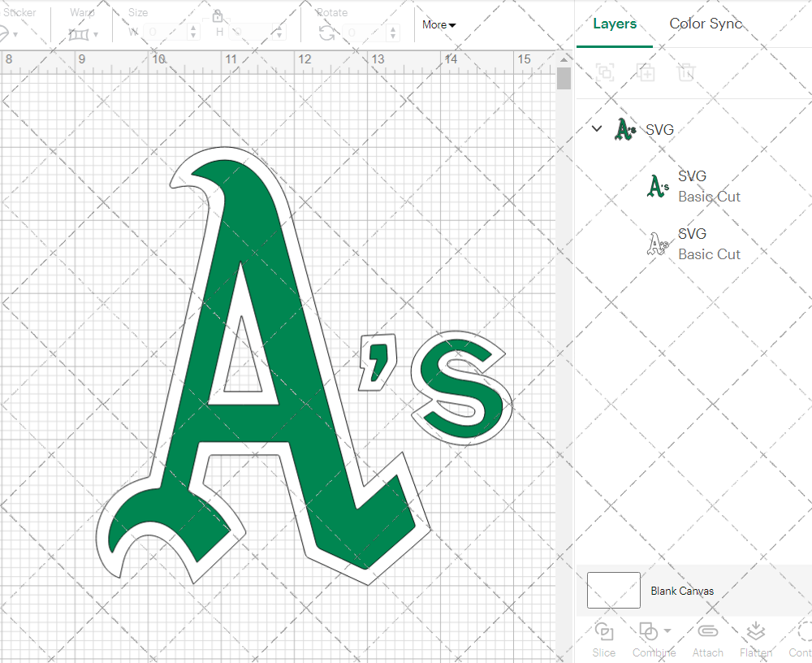Click the Slice tool

[604, 640]
